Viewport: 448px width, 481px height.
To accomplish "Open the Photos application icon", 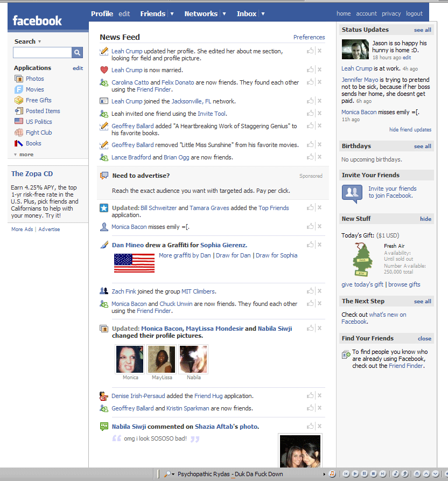I will [19, 79].
